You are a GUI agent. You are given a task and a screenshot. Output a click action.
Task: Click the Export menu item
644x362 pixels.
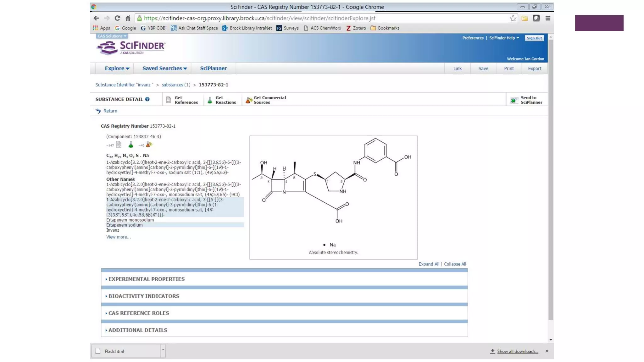pos(534,69)
